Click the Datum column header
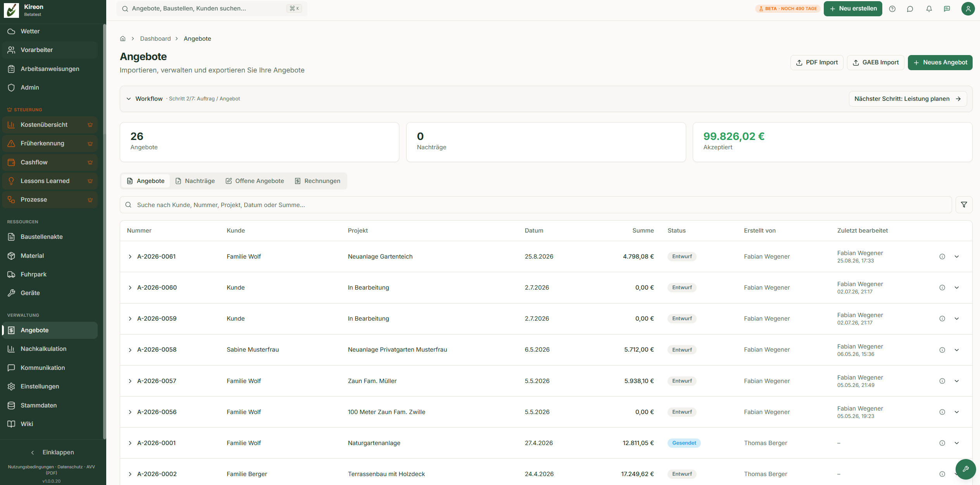The height and width of the screenshot is (485, 980). click(x=534, y=231)
